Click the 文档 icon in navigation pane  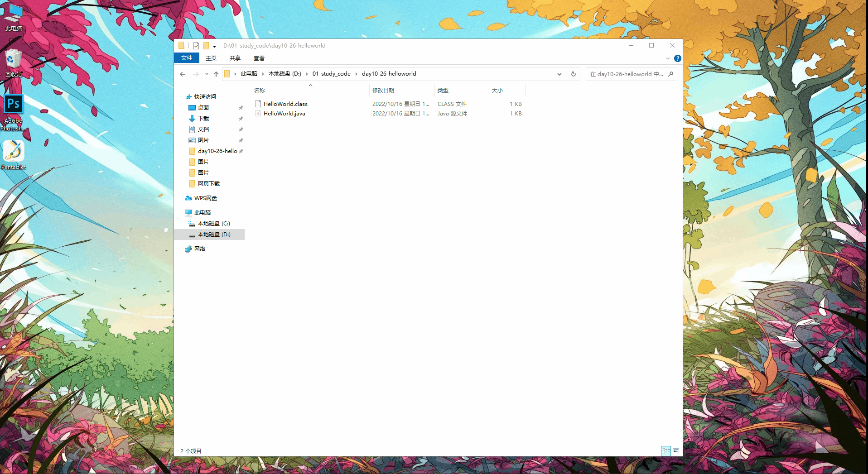click(192, 129)
